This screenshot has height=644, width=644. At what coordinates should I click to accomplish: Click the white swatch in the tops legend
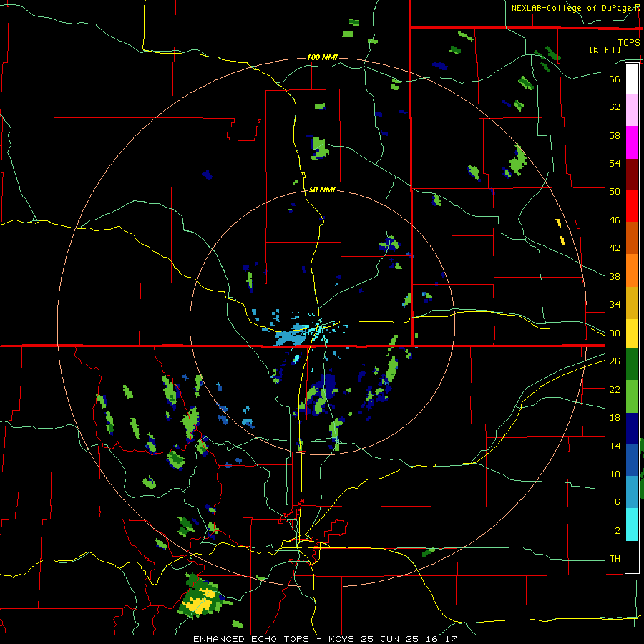pyautogui.click(x=632, y=79)
